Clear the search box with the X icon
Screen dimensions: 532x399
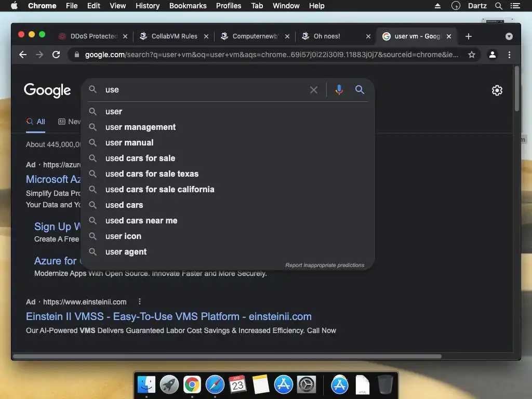[x=313, y=90]
